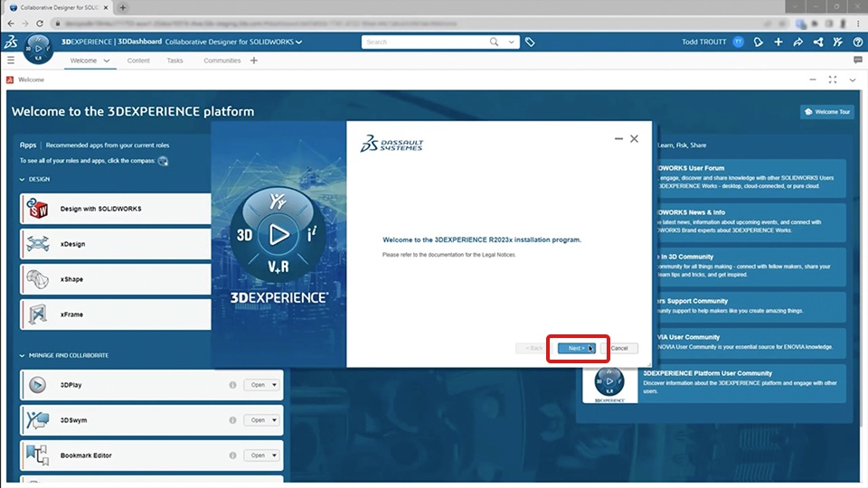Expand the Bookmark Editor Open dropdown arrow
This screenshot has width=868, height=488.
pyautogui.click(x=274, y=455)
